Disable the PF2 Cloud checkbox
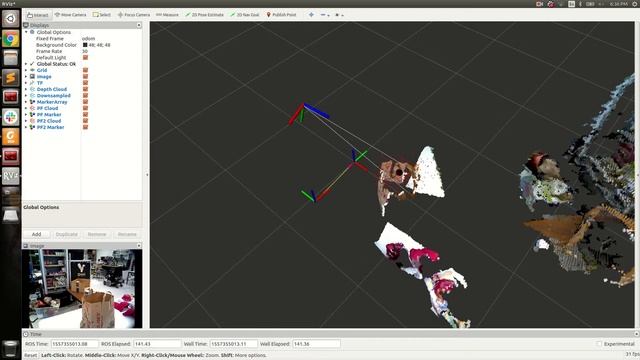Viewport: 640px width, 360px height. (x=85, y=121)
